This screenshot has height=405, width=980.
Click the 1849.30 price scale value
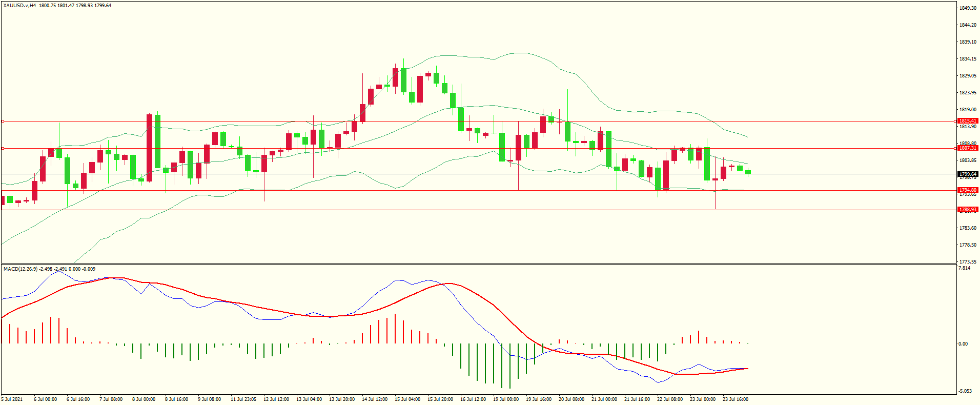pyautogui.click(x=968, y=8)
